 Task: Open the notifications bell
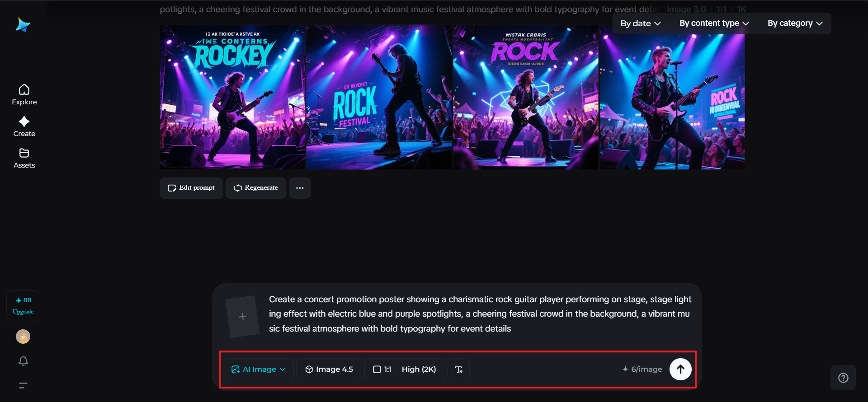click(23, 361)
